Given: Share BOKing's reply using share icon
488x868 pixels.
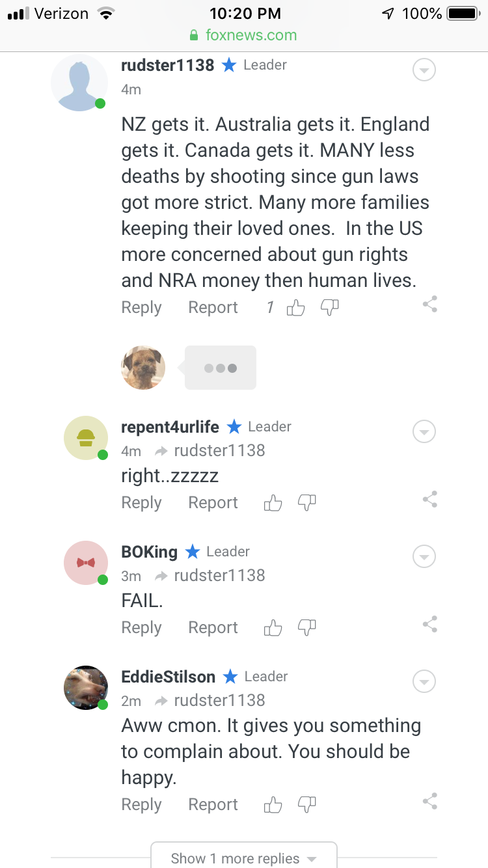Looking at the screenshot, I should pyautogui.click(x=429, y=625).
